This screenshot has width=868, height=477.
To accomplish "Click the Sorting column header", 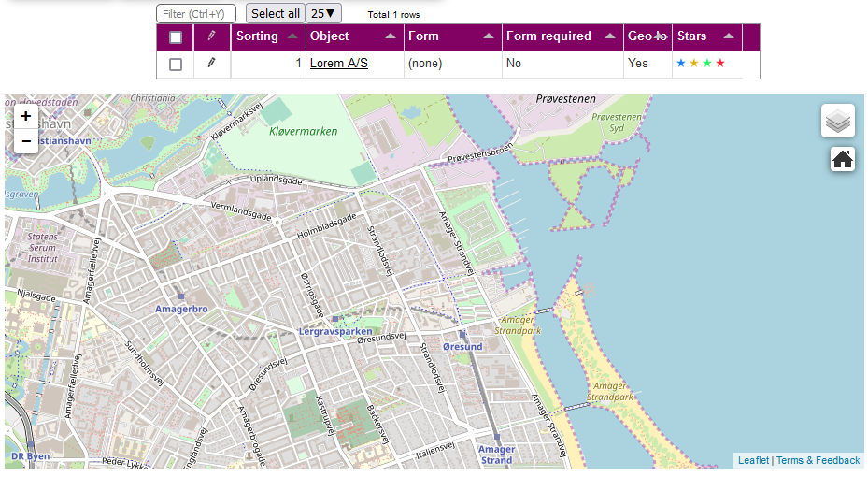I will [x=257, y=36].
